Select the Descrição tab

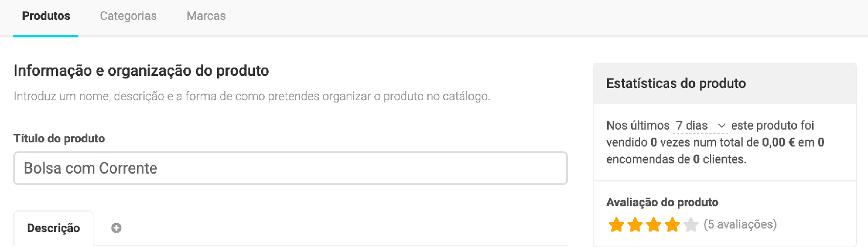(x=54, y=228)
